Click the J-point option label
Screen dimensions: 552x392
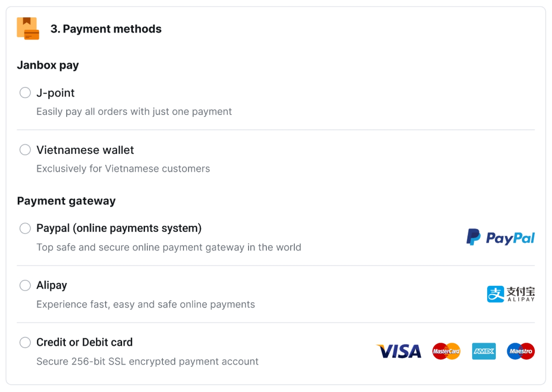(56, 93)
